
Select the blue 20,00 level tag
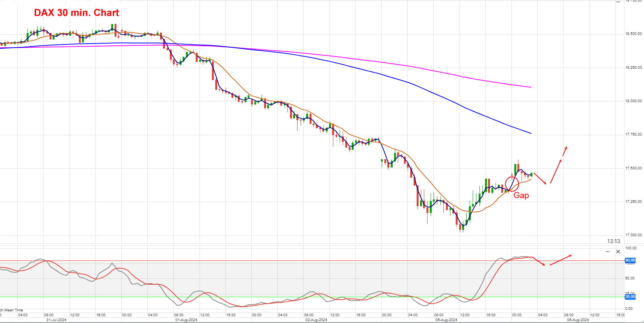pyautogui.click(x=630, y=297)
